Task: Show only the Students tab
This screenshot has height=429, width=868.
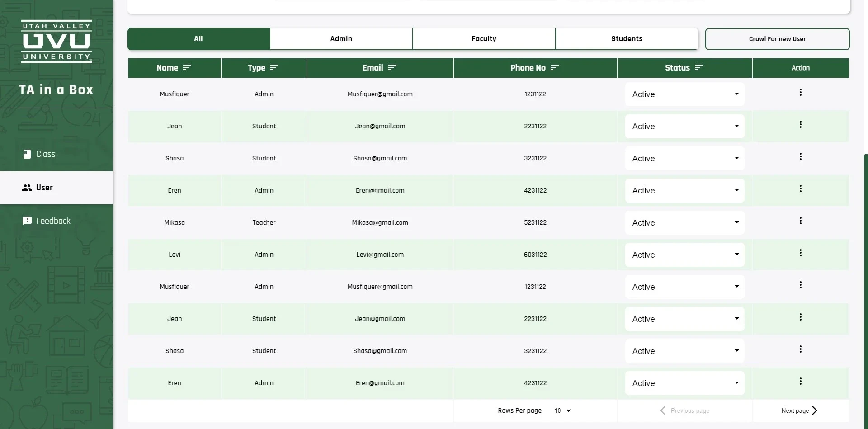Action: click(x=627, y=39)
